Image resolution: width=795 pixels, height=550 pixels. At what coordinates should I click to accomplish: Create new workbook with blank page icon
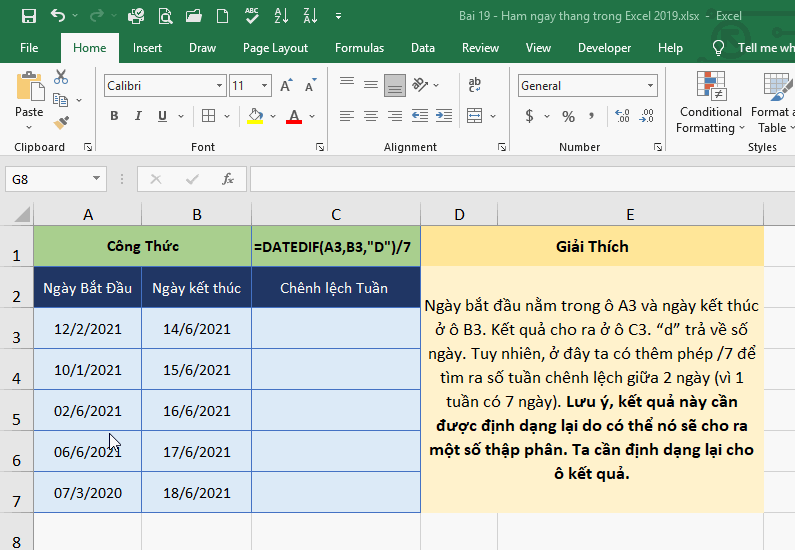point(222,16)
